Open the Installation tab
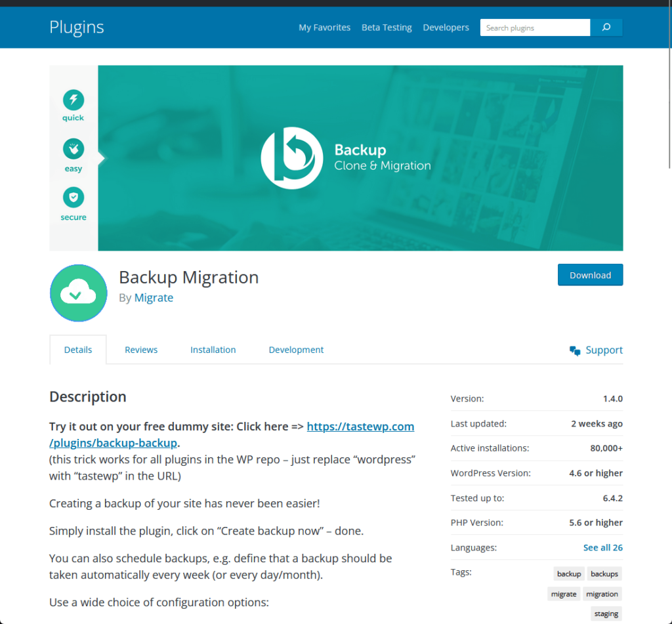Screen dimensions: 672x624 pos(213,350)
